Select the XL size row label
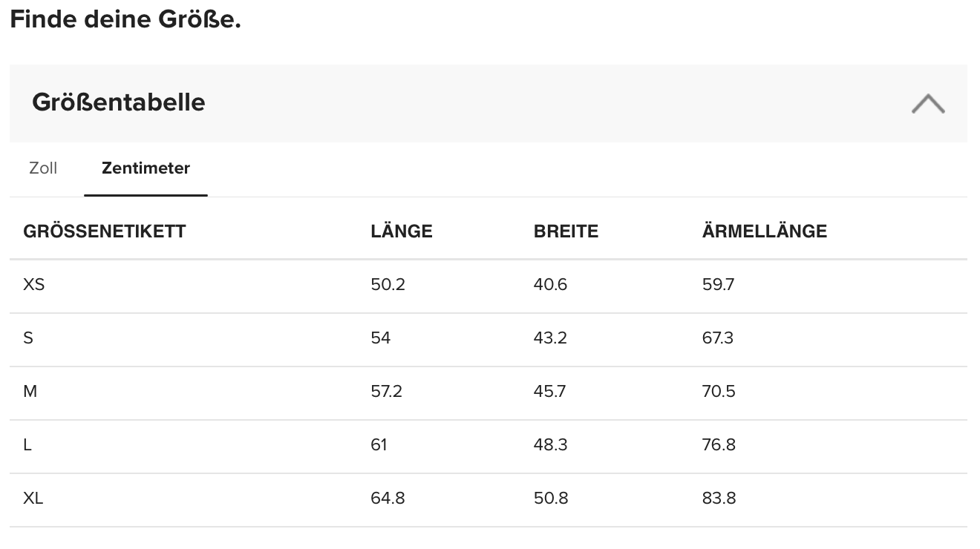The image size is (980, 549). (33, 499)
